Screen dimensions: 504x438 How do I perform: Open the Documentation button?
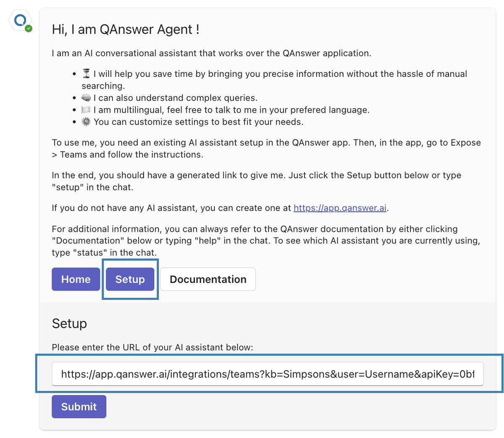pos(208,279)
